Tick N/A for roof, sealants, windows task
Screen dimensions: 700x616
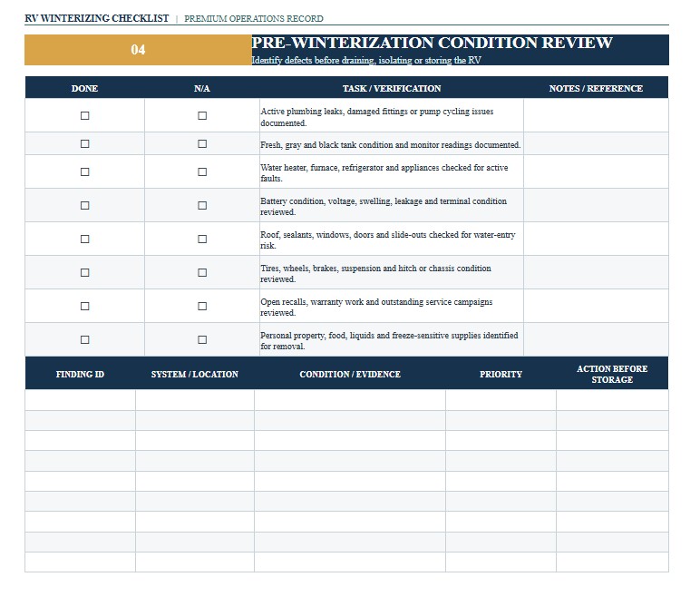point(202,239)
